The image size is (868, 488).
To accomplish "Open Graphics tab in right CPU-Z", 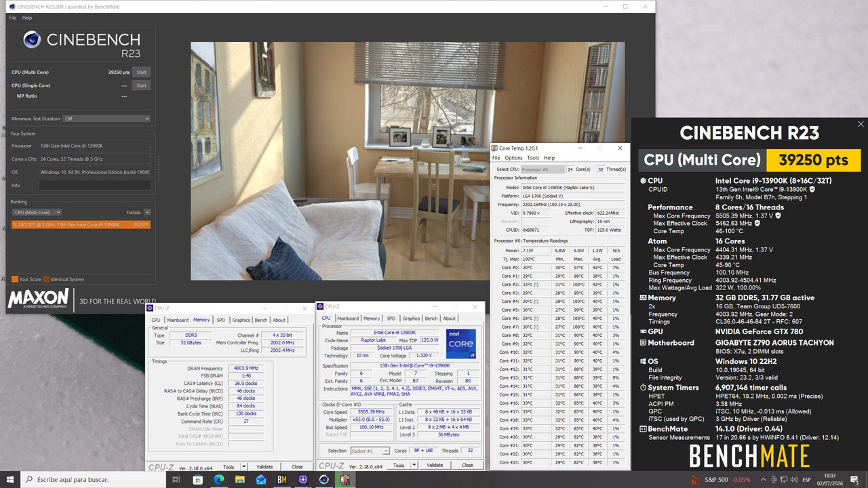I will [411, 319].
